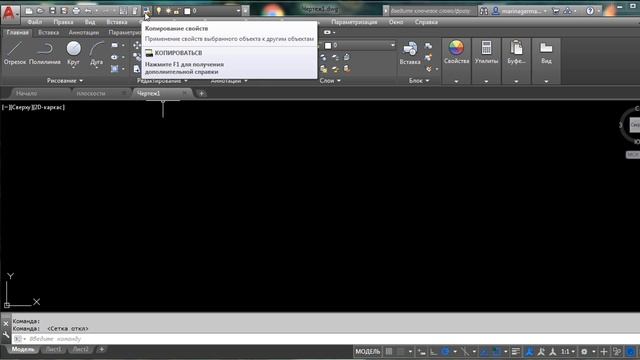Expand the Слои panel dropdown
This screenshot has width=640, height=360.
click(x=330, y=81)
